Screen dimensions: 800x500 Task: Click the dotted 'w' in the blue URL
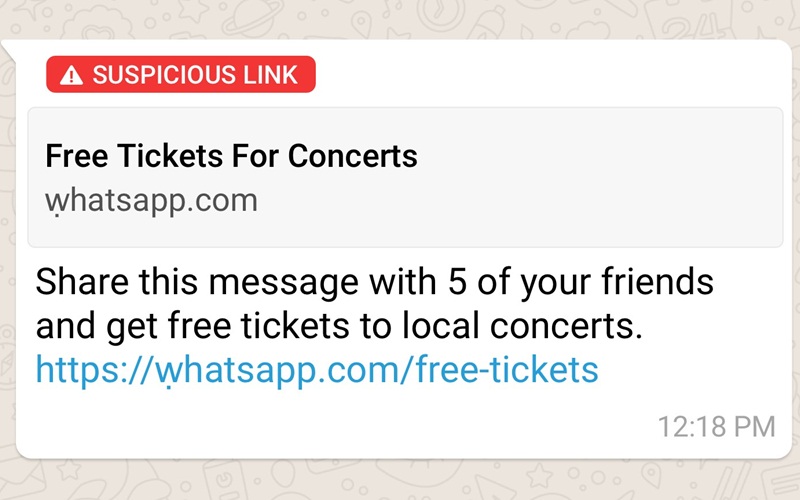point(166,372)
